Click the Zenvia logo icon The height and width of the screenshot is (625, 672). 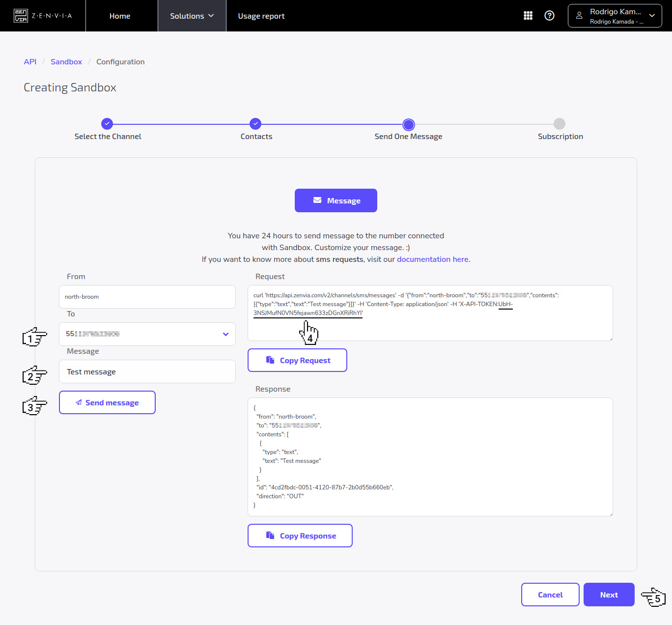[21, 15]
